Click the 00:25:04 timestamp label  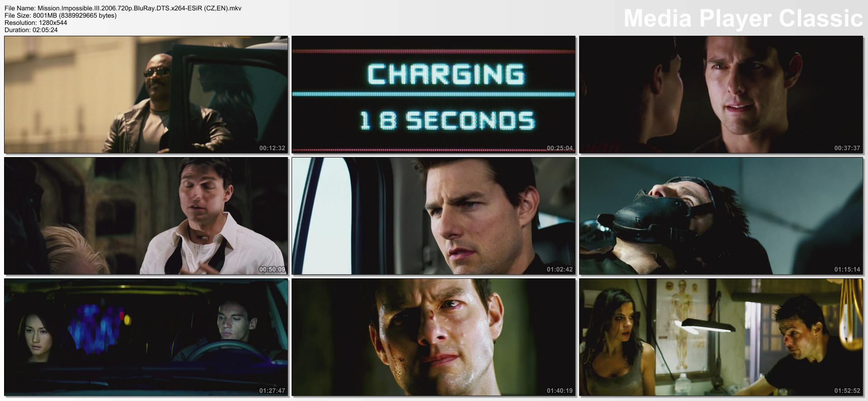560,148
